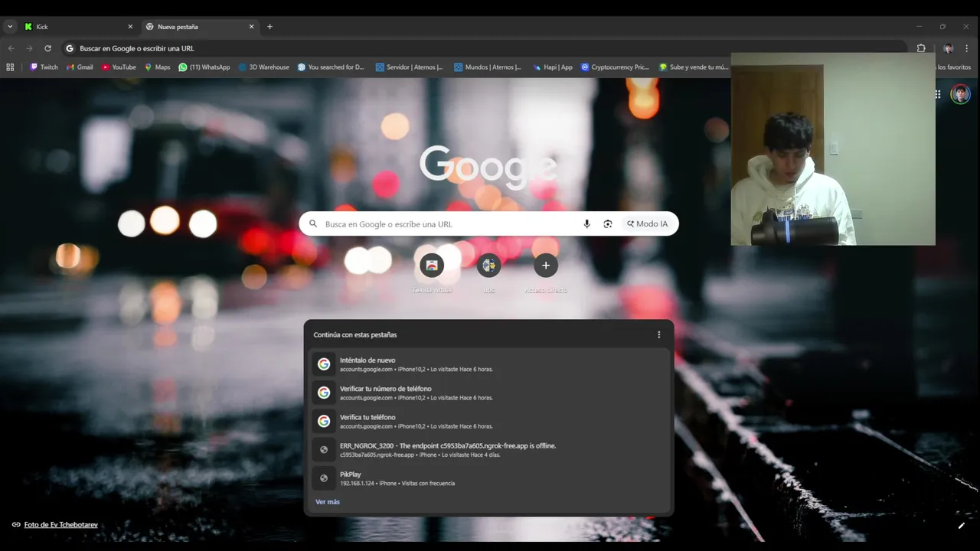Open the Maps bookmark
The image size is (980, 551).
tap(157, 67)
